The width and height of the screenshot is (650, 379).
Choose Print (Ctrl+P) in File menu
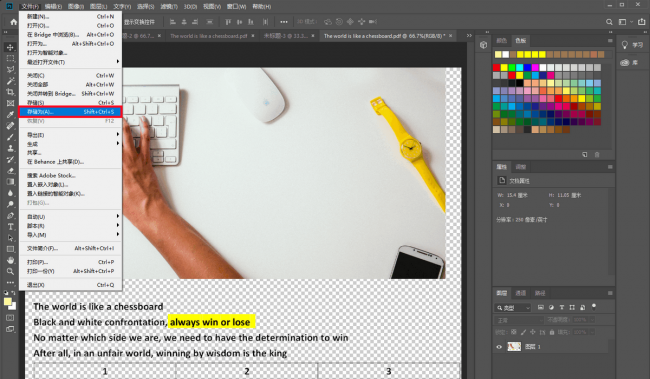(70, 262)
